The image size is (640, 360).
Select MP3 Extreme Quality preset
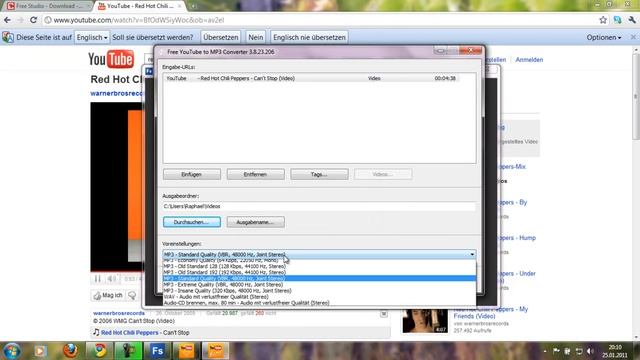click(319, 284)
